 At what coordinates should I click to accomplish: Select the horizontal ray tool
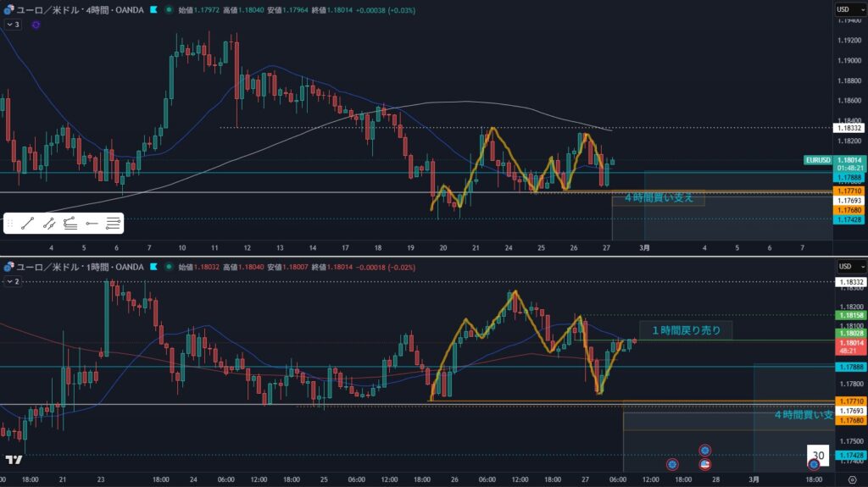92,224
